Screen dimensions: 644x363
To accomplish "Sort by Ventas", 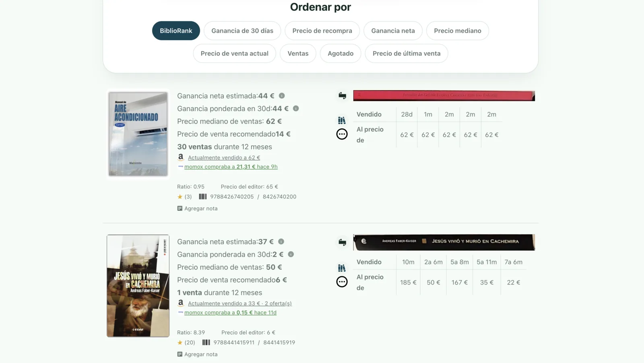I will (298, 54).
